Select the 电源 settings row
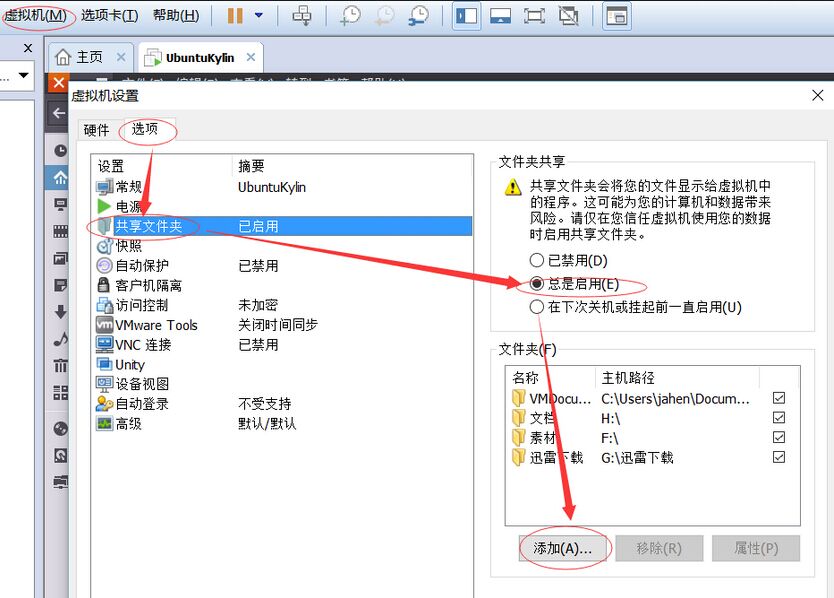Viewport: 834px width, 598px height. 282,206
